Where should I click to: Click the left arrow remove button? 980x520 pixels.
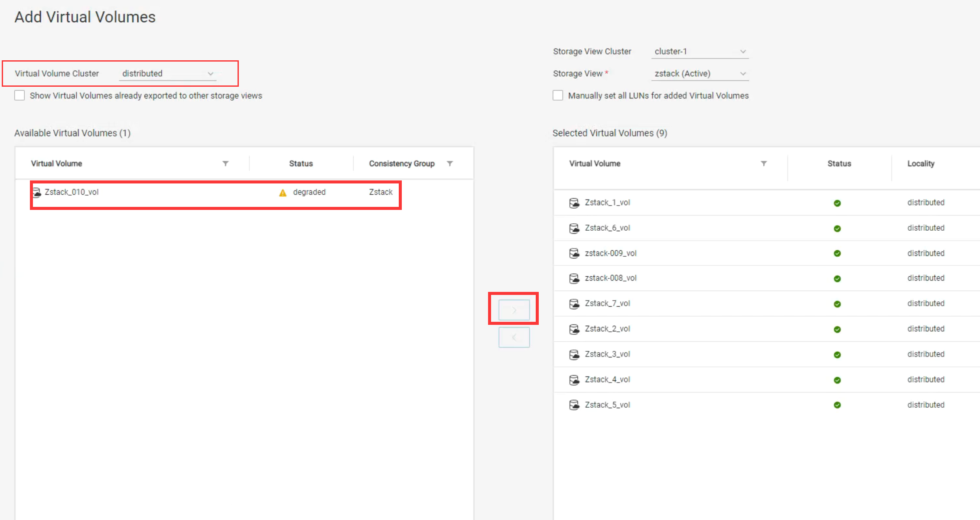(514, 337)
